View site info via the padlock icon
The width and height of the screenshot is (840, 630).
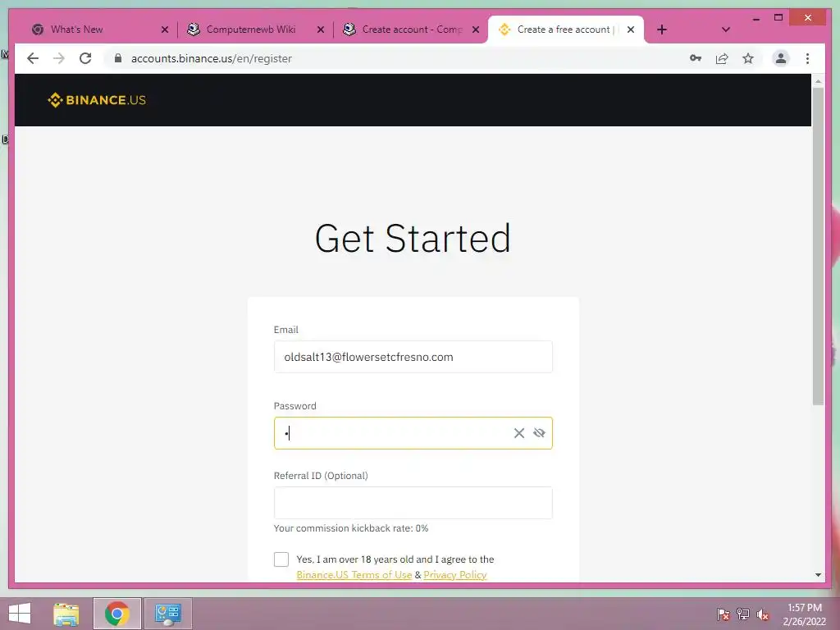[x=118, y=58]
